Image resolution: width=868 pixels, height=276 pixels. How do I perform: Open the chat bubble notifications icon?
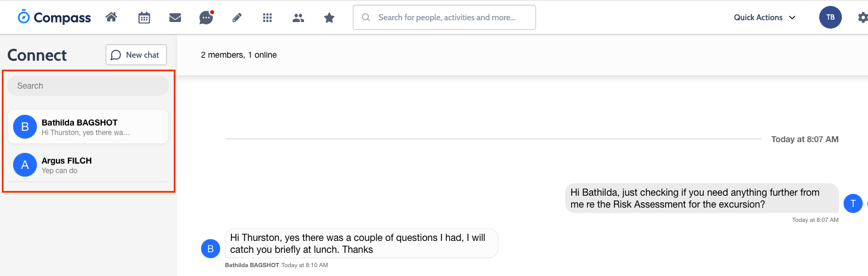click(x=206, y=18)
